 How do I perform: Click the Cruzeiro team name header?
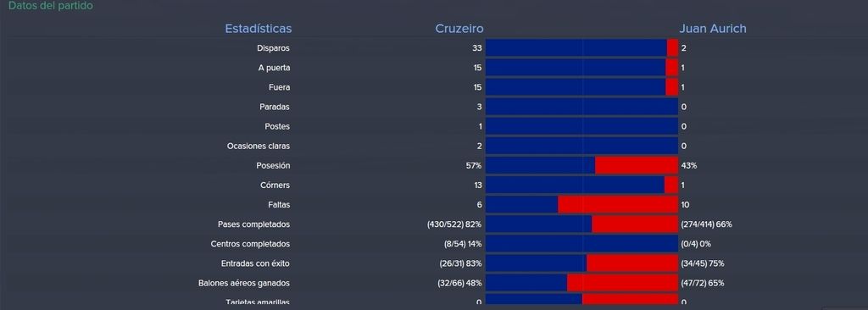(459, 29)
